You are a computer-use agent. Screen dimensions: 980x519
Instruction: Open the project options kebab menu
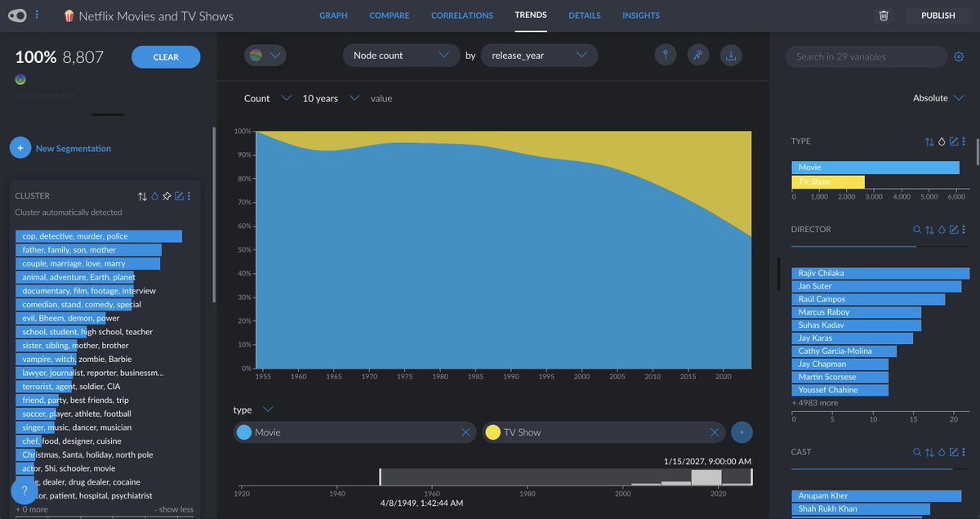(x=37, y=15)
